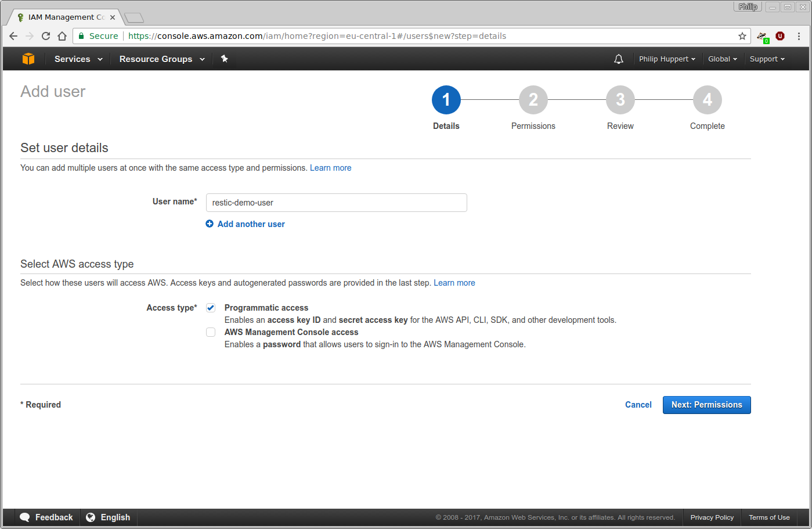Click the Feedback speech bubble icon
812x529 pixels.
[x=24, y=517]
